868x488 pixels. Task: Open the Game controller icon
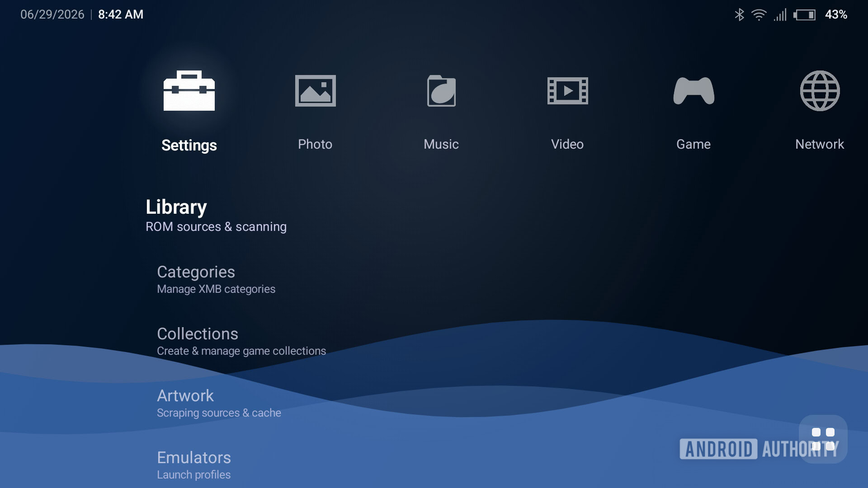coord(694,91)
